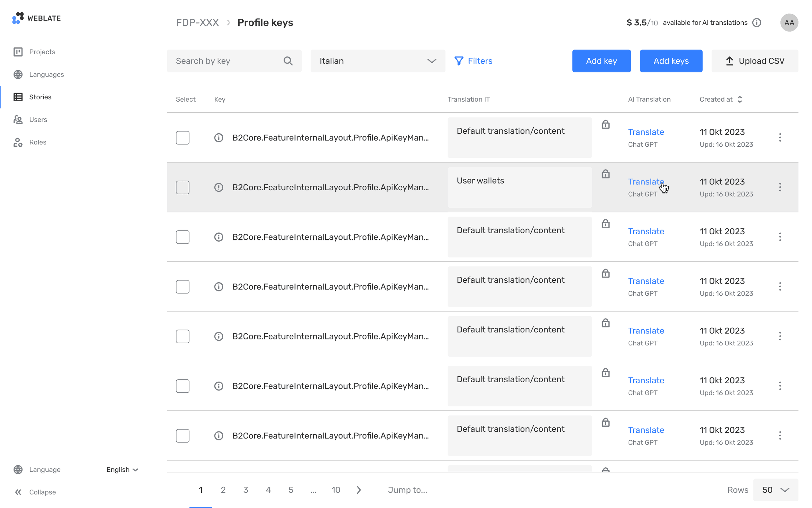Screen dimensions: 812x508
Task: Open key info icon in fifth row
Action: pos(219,336)
